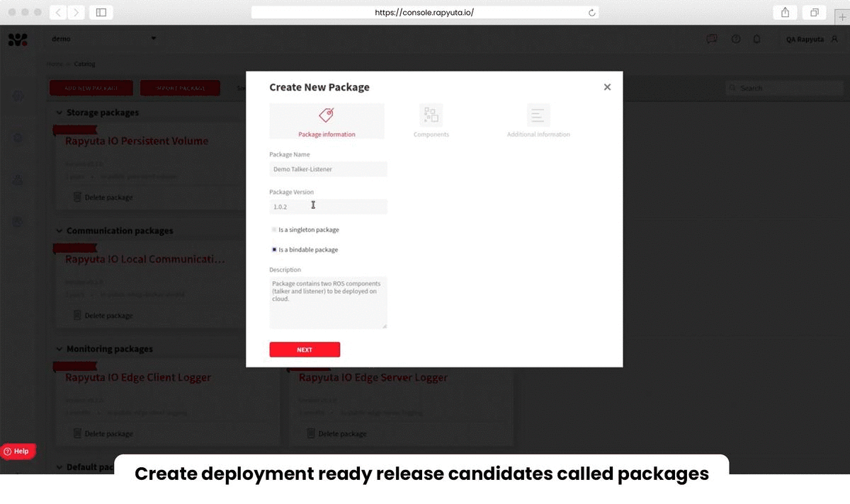The height and width of the screenshot is (504, 850).
Task: Open the notifications bell
Action: (x=756, y=39)
